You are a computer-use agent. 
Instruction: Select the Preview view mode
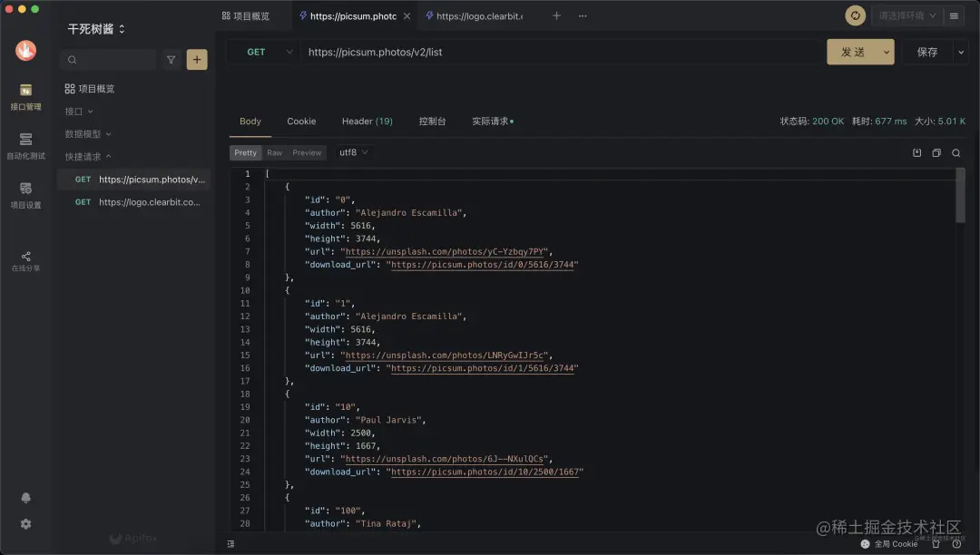[307, 152]
